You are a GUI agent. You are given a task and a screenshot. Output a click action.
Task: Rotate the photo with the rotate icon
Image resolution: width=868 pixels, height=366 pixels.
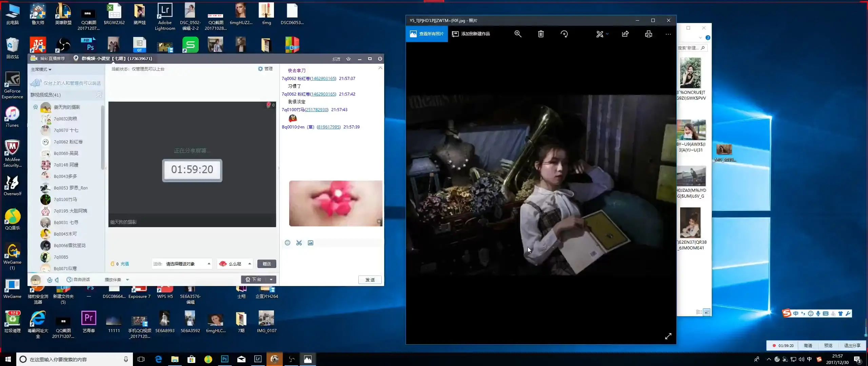pos(564,34)
